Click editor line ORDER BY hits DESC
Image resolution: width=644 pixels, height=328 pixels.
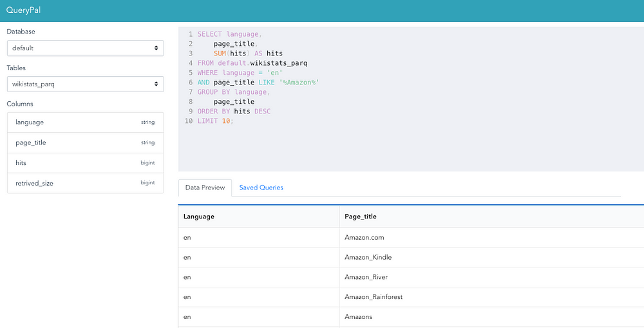pyautogui.click(x=234, y=111)
